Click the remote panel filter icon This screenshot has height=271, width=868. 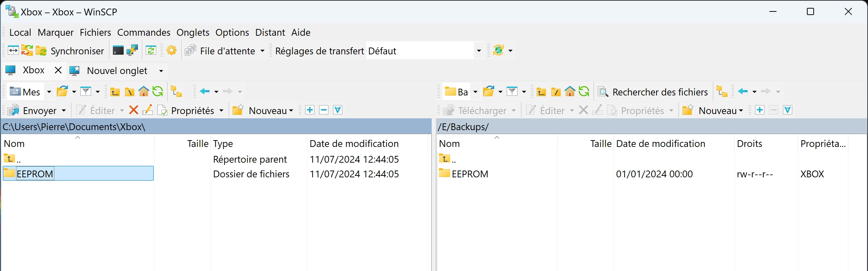pos(512,92)
